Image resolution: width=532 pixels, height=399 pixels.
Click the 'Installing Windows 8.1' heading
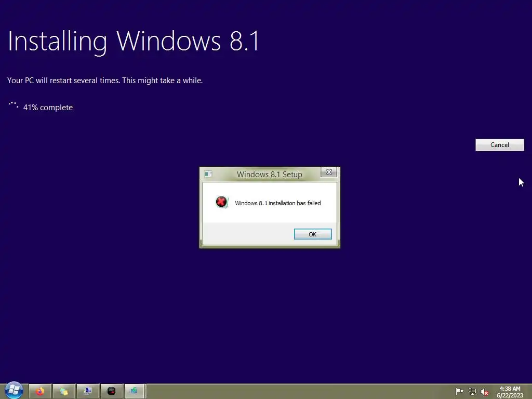tap(134, 41)
